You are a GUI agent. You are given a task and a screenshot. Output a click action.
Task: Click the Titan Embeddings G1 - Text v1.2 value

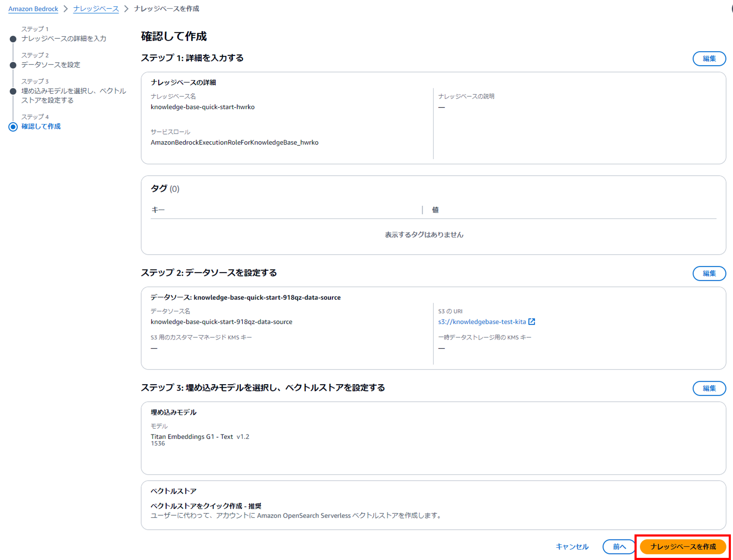[x=200, y=437]
